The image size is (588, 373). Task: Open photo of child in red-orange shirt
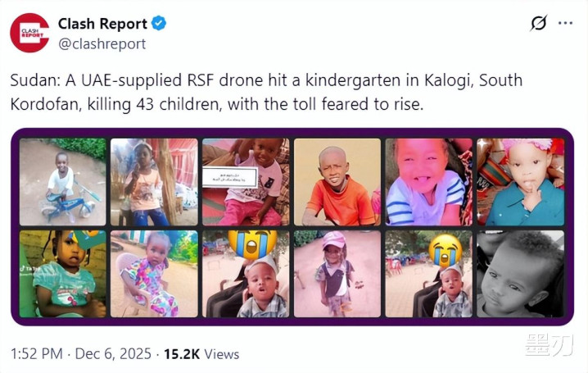pyautogui.click(x=337, y=182)
